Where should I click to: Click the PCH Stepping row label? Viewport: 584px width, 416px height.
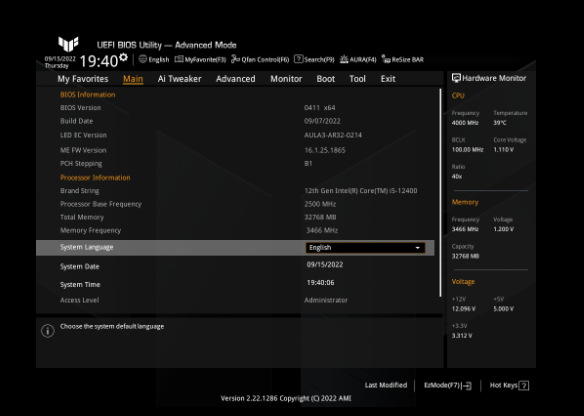click(81, 163)
